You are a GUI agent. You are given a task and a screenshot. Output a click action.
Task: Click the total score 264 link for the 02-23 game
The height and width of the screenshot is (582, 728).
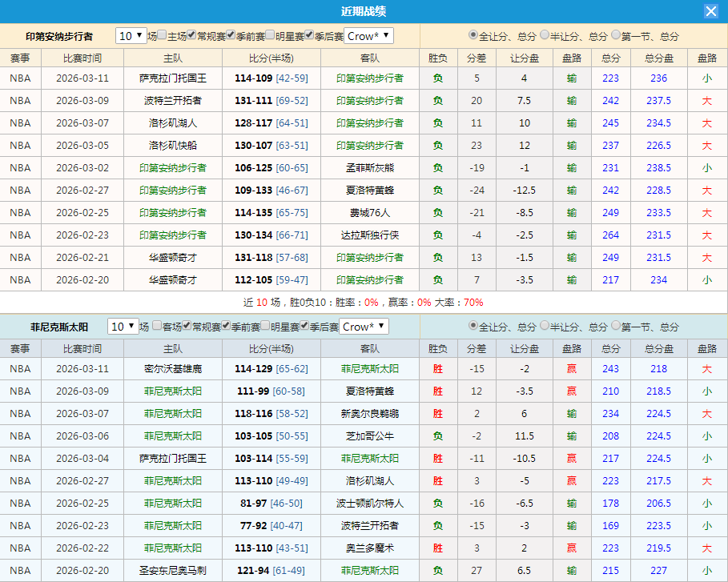(x=610, y=235)
